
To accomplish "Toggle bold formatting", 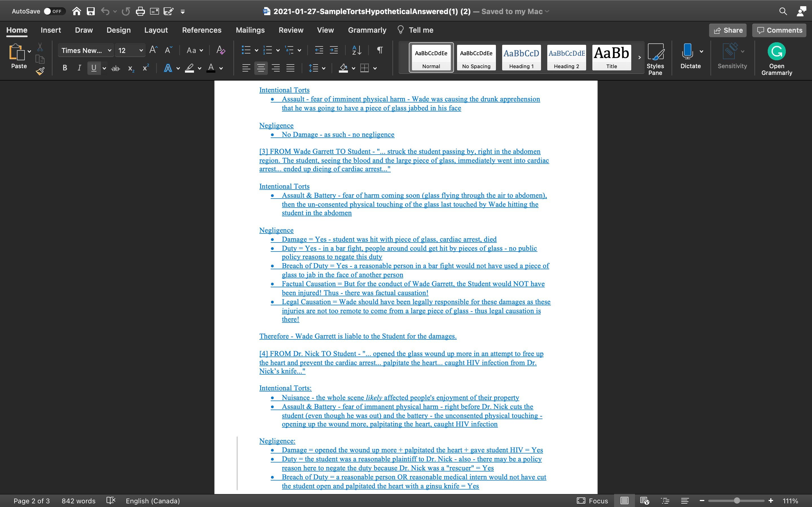I will tap(65, 68).
